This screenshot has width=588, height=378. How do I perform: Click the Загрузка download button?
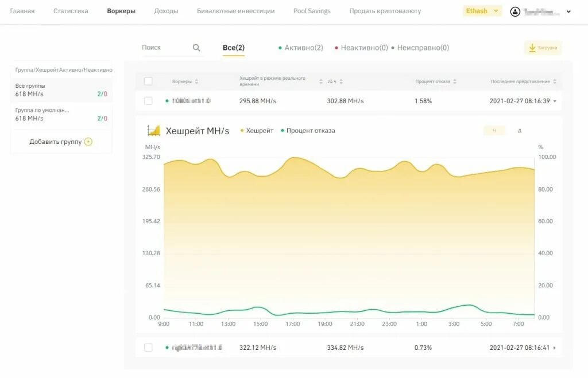pyautogui.click(x=543, y=48)
